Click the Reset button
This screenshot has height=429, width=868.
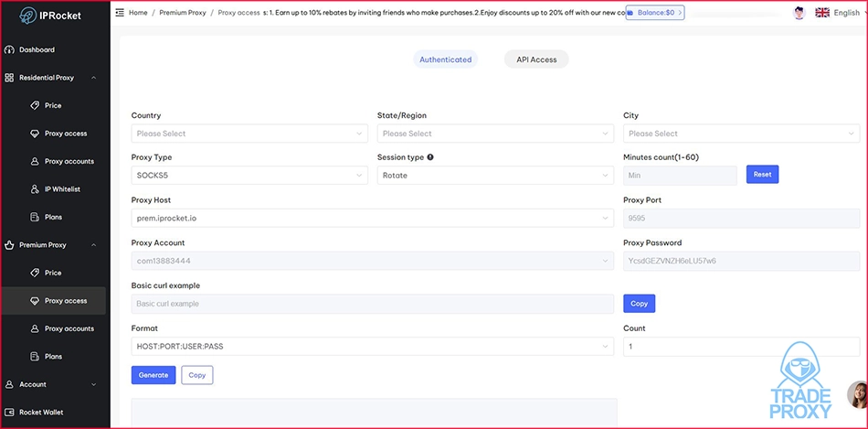click(x=762, y=174)
